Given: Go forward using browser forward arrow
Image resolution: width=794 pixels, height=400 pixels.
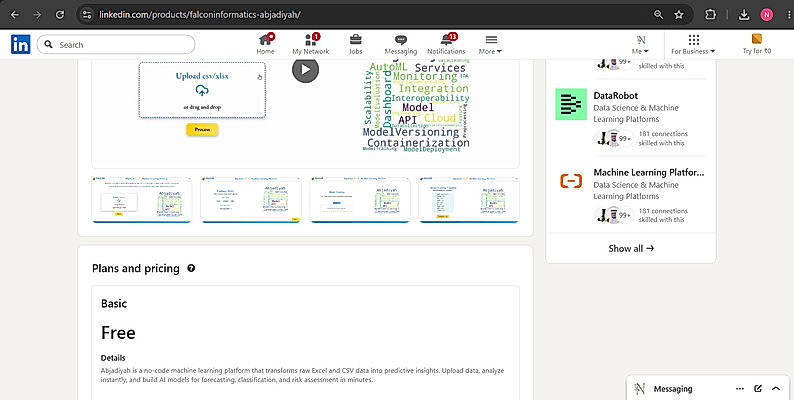Looking at the screenshot, I should (37, 15).
